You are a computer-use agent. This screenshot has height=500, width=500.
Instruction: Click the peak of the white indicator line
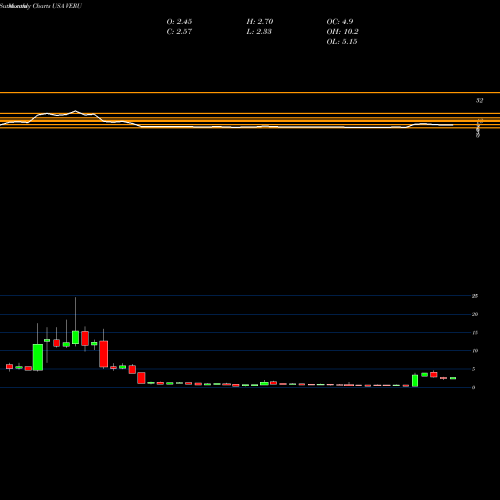(x=75, y=111)
